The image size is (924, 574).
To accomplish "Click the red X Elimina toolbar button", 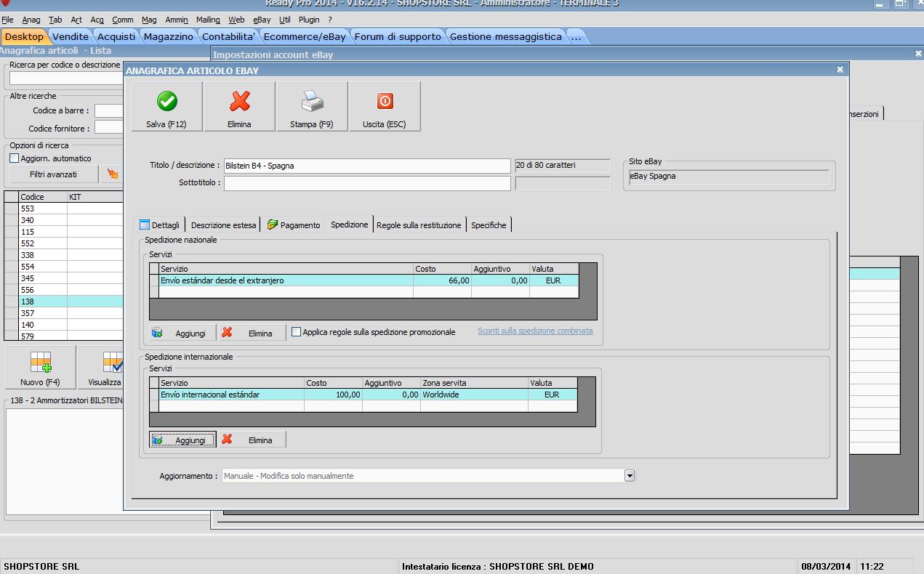I will (239, 107).
